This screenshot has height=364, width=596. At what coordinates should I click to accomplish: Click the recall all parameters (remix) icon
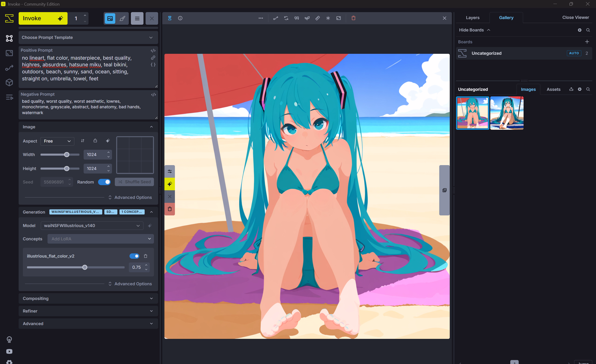coord(286,18)
